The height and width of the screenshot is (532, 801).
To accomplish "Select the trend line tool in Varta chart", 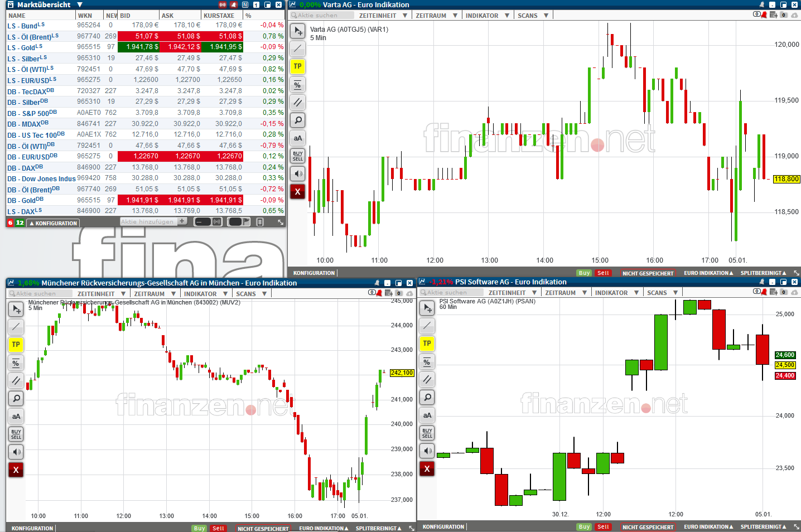I will (298, 49).
